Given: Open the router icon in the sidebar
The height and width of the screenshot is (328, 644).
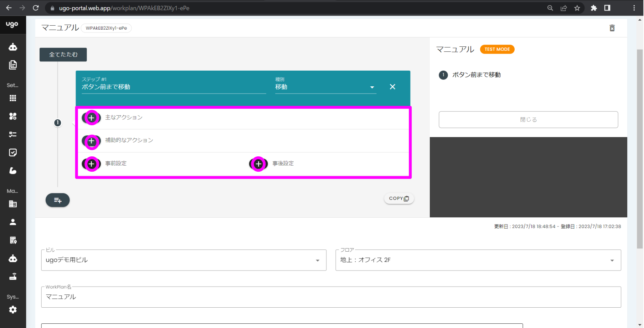Looking at the screenshot, I should coord(13,276).
